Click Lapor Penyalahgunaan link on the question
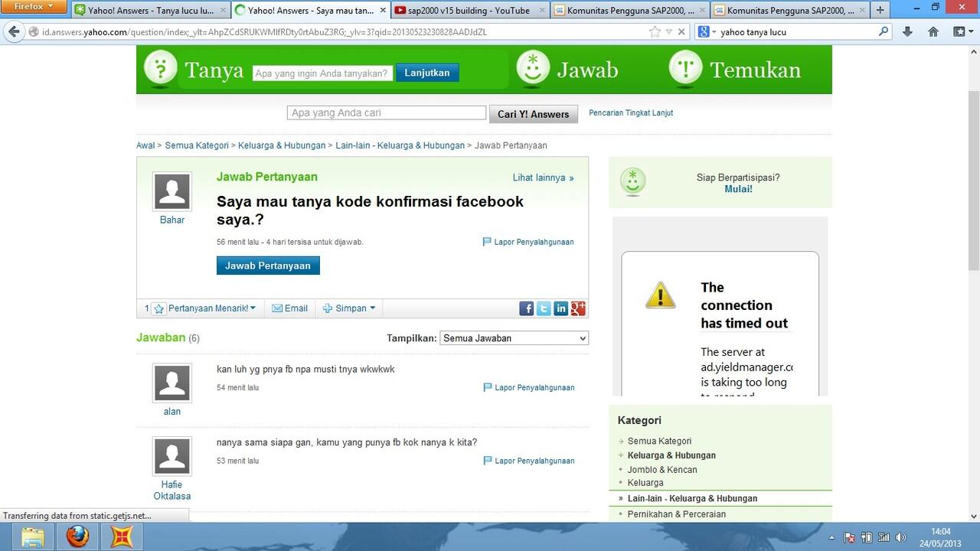This screenshot has height=551, width=980. (x=534, y=242)
